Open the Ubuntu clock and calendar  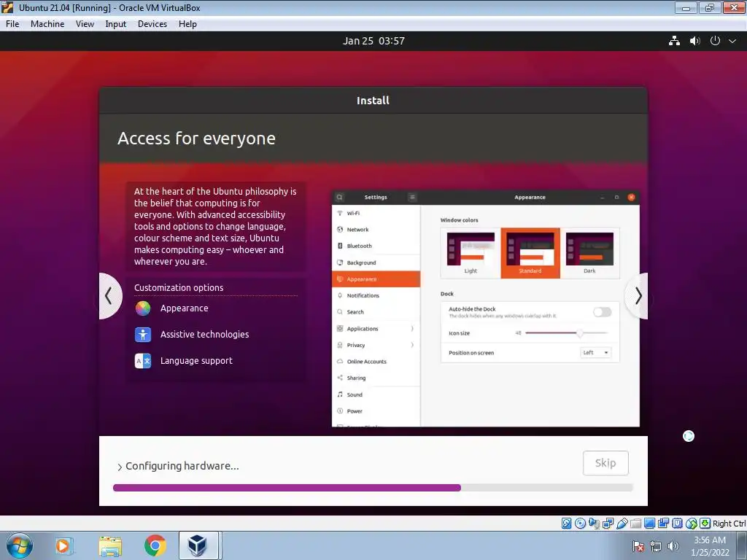coord(373,41)
